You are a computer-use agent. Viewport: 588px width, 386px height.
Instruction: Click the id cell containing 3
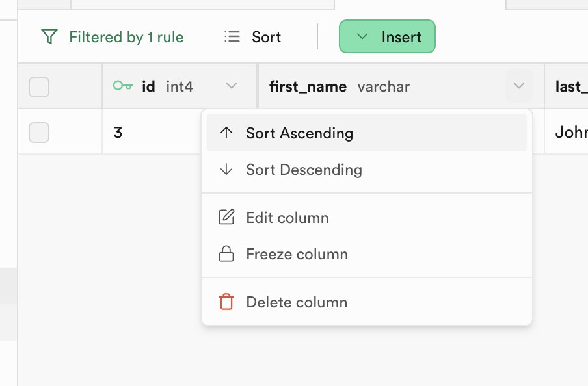[152, 133]
